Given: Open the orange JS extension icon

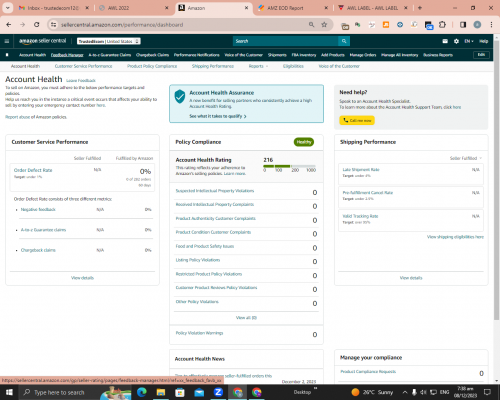Looking at the screenshot, I should pyautogui.click(x=386, y=25).
